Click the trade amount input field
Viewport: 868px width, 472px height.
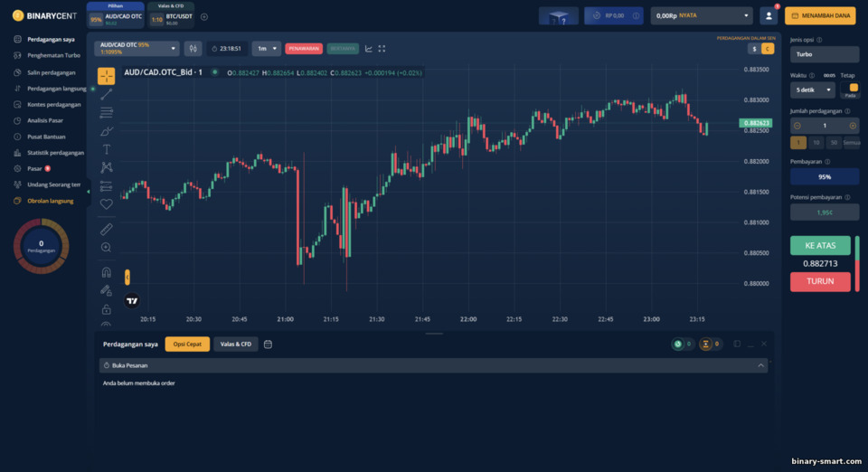[825, 126]
